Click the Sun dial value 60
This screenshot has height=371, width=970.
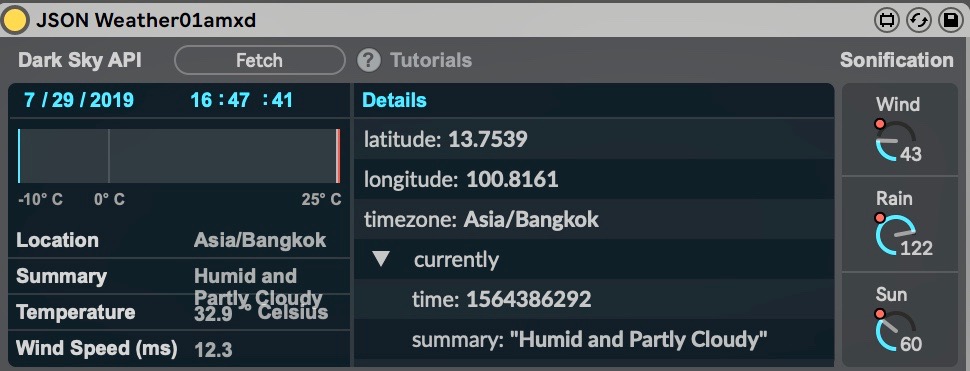(911, 343)
